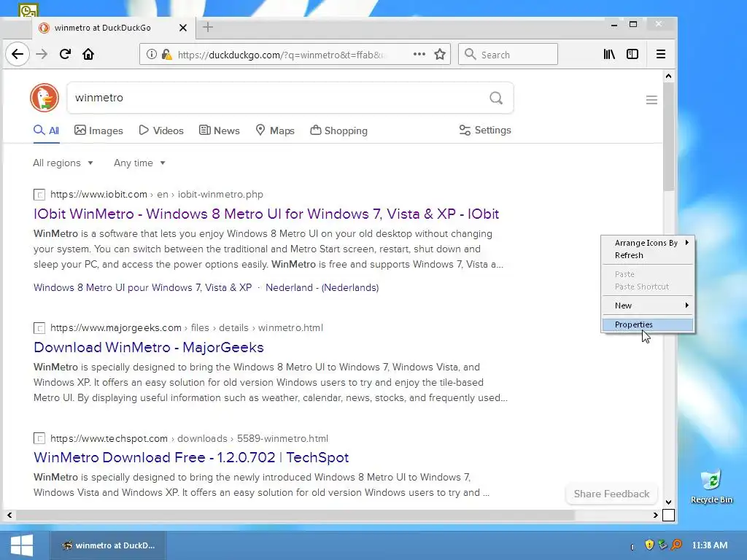
Task: Bookmark this page with star icon
Action: pyautogui.click(x=440, y=54)
